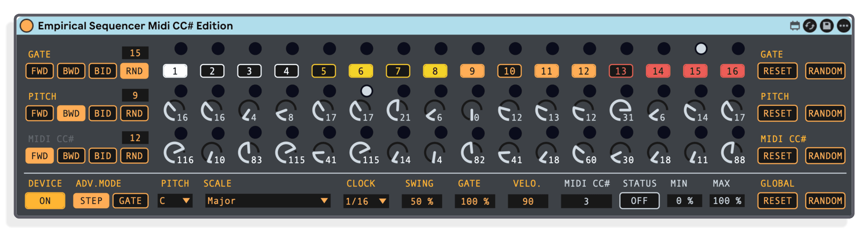Click the GLOBAL RESET button
Viewport: 868px width, 232px height.
point(777,201)
